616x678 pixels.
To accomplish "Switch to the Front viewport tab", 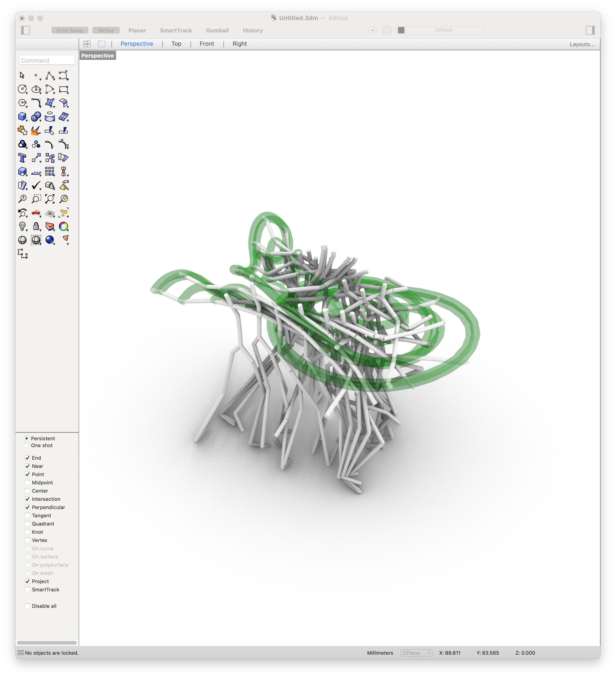I will click(x=207, y=44).
